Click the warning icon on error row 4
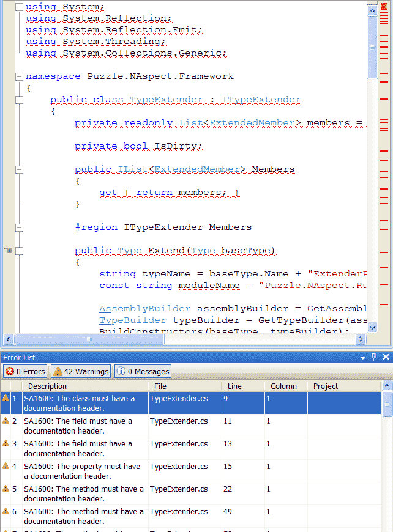 [6, 467]
